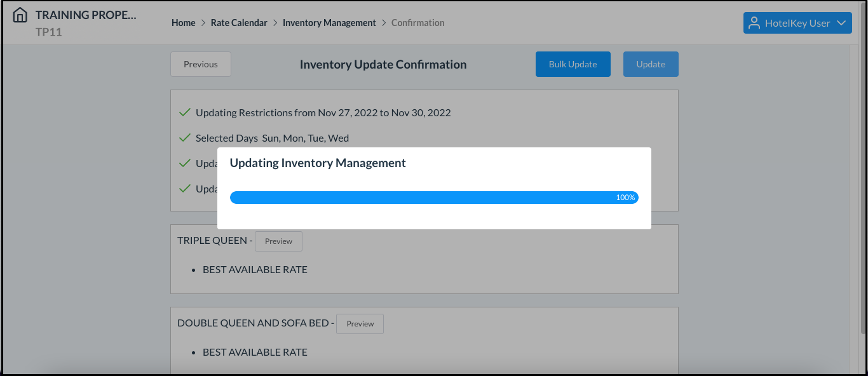Navigate to Home via the breadcrumb
The width and height of the screenshot is (868, 376).
[183, 22]
